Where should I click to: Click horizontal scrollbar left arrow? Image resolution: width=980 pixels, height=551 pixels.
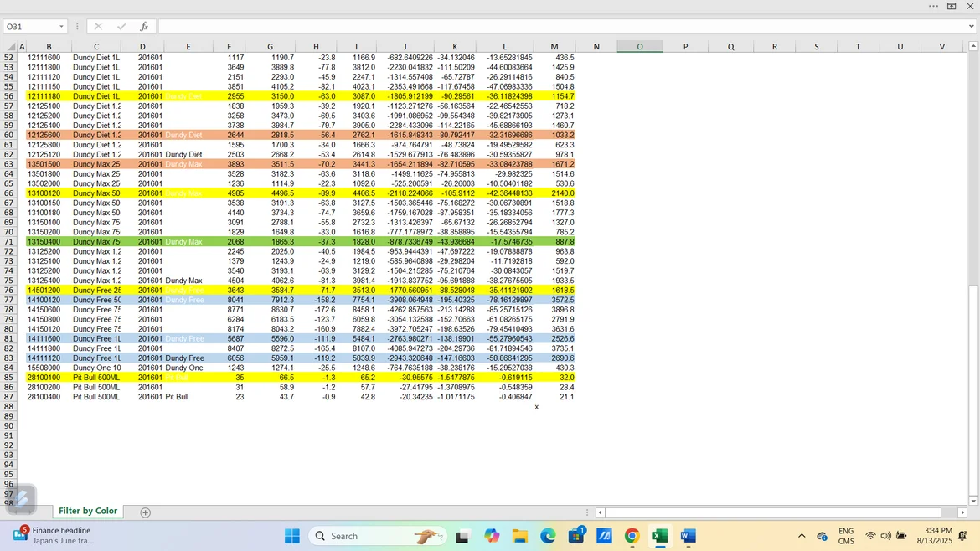point(600,512)
